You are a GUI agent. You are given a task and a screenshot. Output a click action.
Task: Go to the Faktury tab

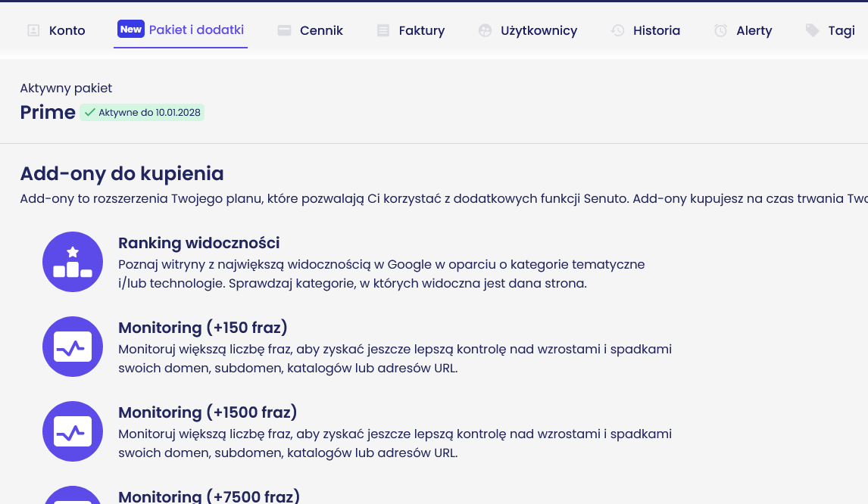pyautogui.click(x=421, y=30)
